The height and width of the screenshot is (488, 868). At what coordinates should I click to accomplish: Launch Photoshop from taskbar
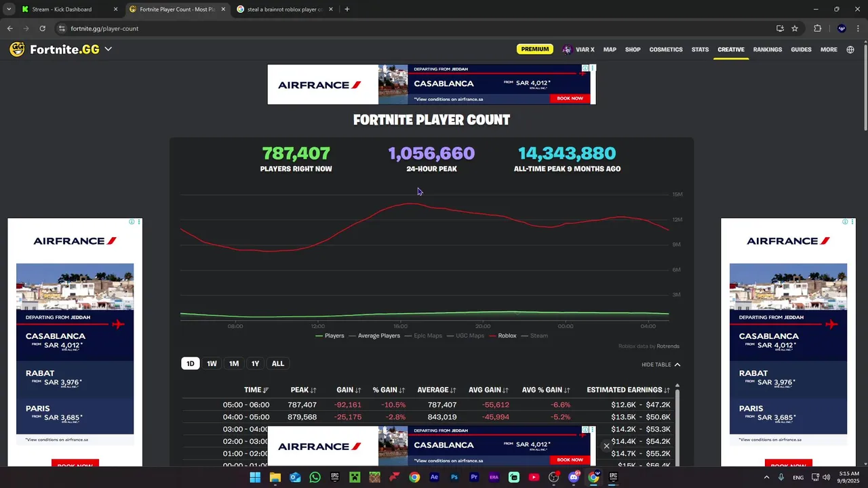pyautogui.click(x=454, y=477)
